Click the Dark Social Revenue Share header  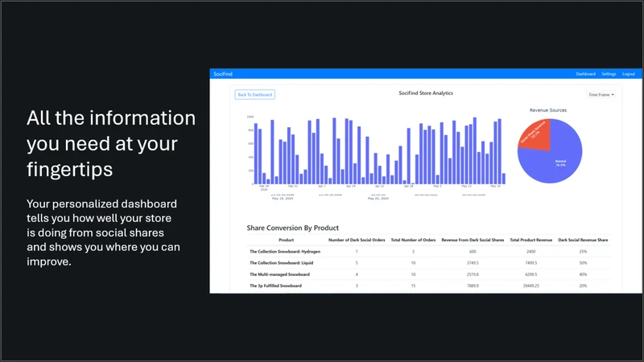pos(583,240)
